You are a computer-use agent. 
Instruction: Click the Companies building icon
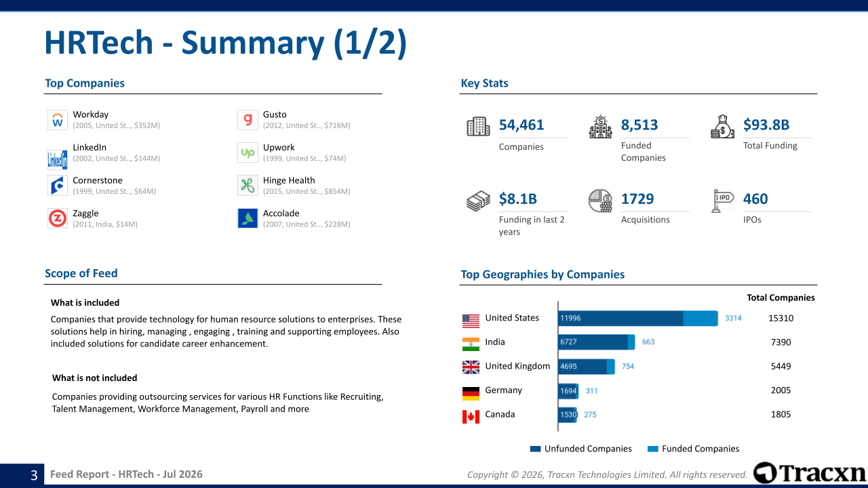click(478, 127)
